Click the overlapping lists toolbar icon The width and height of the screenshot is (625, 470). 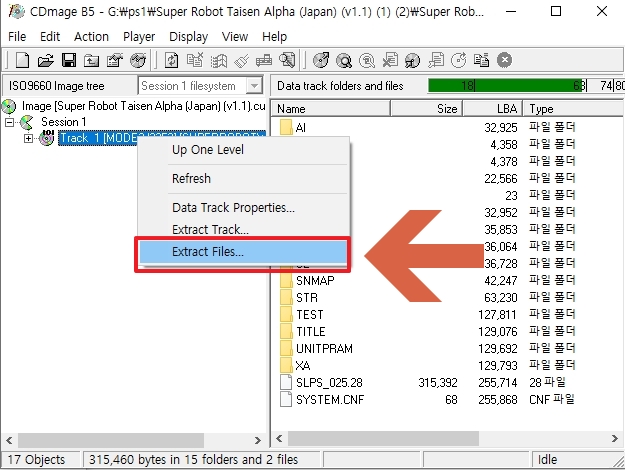click(x=482, y=61)
